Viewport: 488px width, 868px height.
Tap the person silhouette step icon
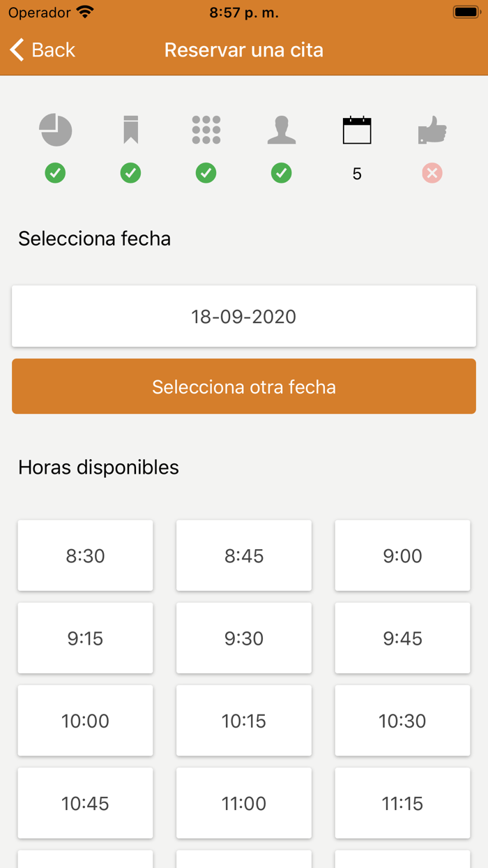tap(282, 130)
